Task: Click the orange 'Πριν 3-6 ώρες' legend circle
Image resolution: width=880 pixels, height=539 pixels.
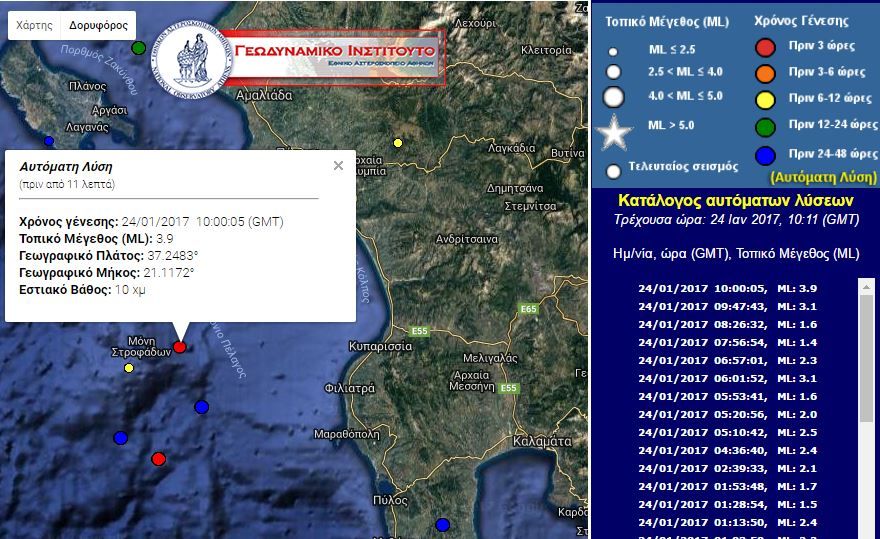Action: (x=765, y=73)
